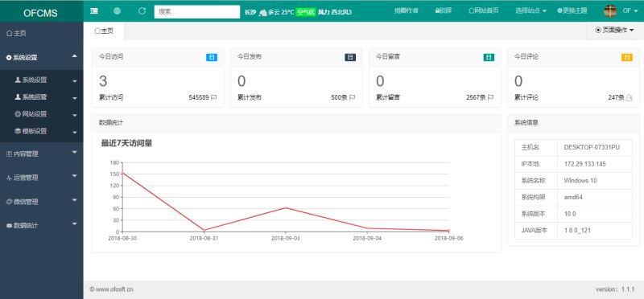This screenshot has width=644, height=299.
Task: Expand 内容管理 menu
Action: coord(42,154)
